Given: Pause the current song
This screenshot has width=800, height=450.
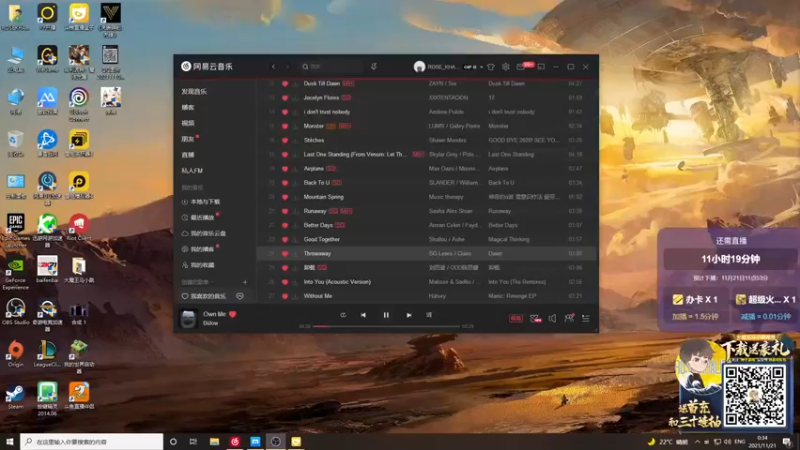Looking at the screenshot, I should pyautogui.click(x=386, y=315).
